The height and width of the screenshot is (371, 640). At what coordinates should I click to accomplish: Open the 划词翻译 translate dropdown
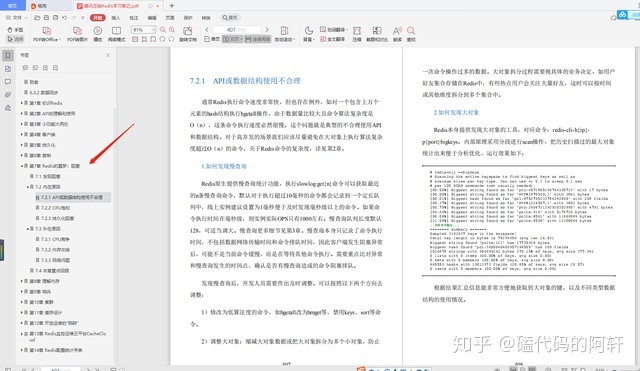[x=334, y=29]
